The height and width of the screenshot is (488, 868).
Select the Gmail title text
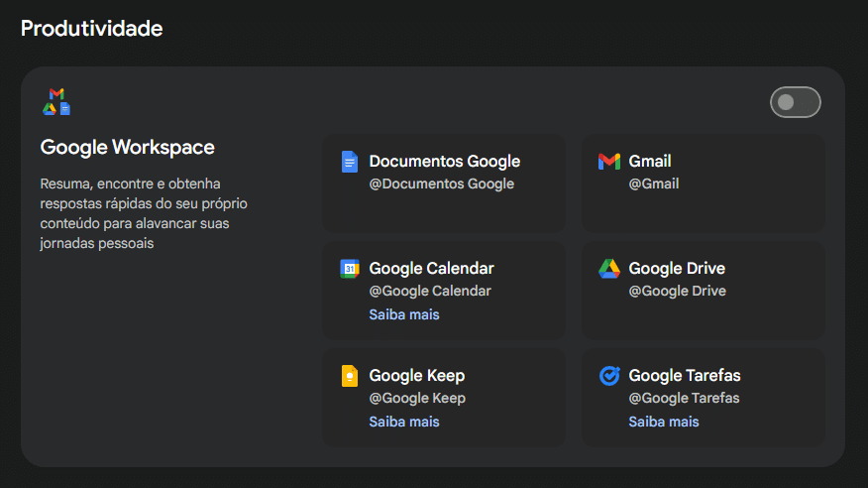(x=650, y=162)
